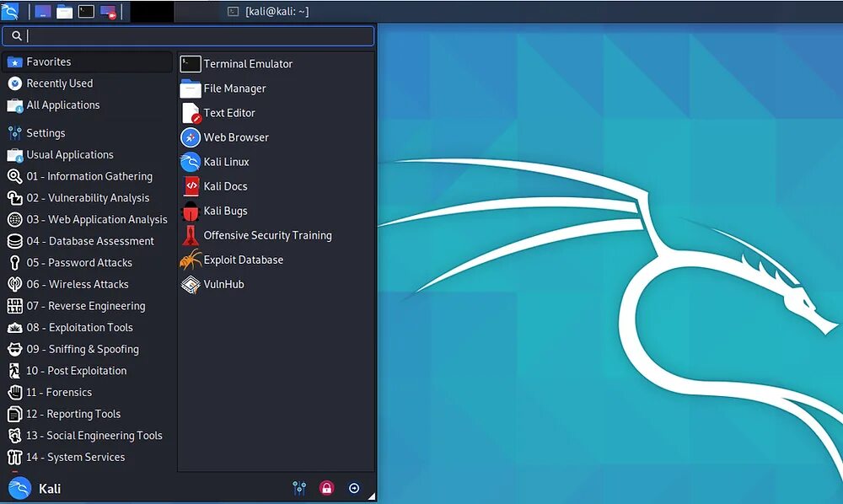
Task: Click the application menu search field
Action: pyautogui.click(x=188, y=36)
